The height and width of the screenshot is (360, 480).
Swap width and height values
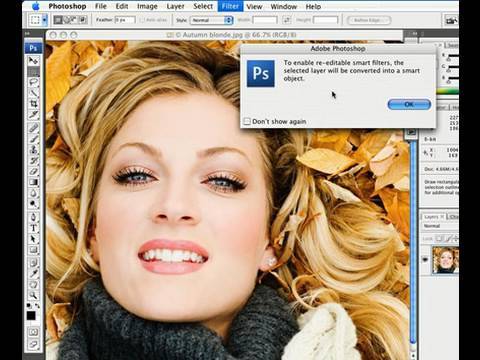(287, 20)
